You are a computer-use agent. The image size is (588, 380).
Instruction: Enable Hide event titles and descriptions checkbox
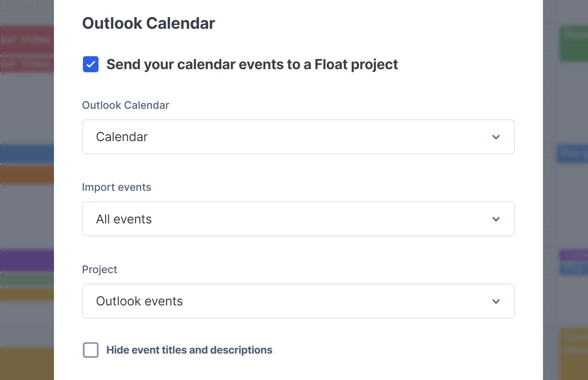tap(91, 350)
